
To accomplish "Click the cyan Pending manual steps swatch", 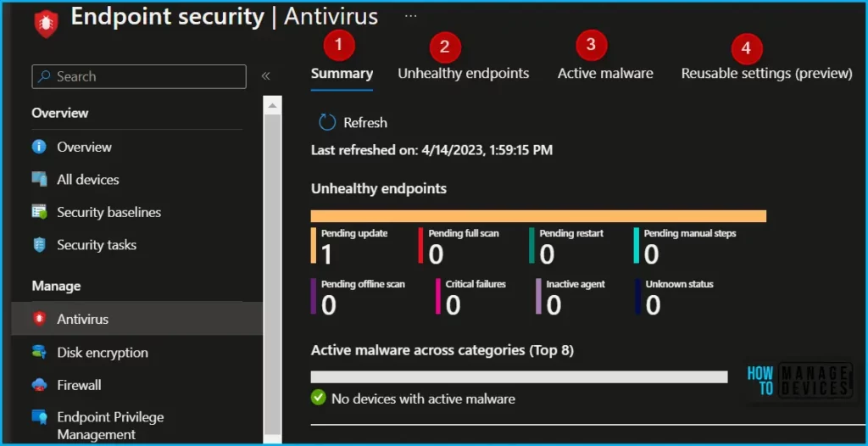I will (x=637, y=245).
